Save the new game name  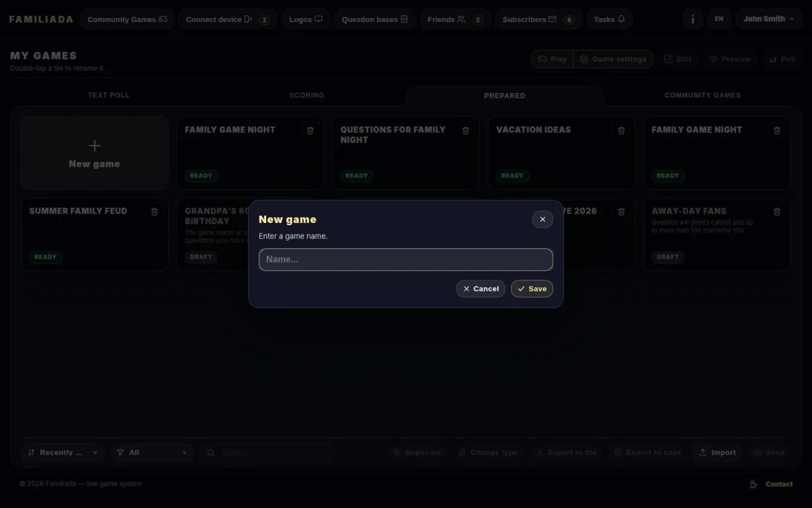click(x=532, y=289)
